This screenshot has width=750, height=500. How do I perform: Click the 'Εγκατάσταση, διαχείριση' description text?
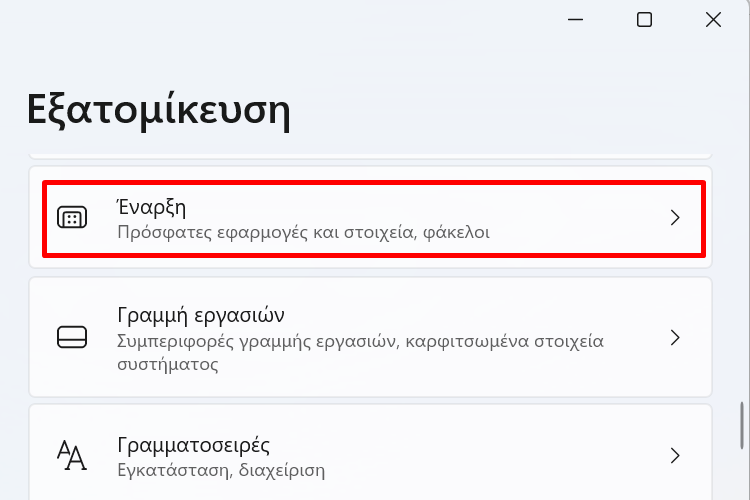[x=221, y=468]
